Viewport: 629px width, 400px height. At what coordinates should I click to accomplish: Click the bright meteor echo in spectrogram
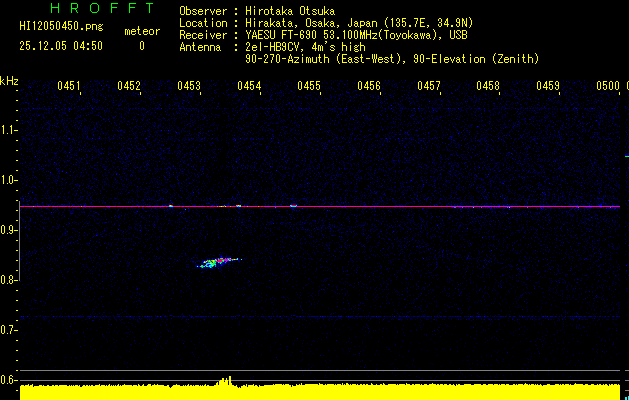(218, 262)
